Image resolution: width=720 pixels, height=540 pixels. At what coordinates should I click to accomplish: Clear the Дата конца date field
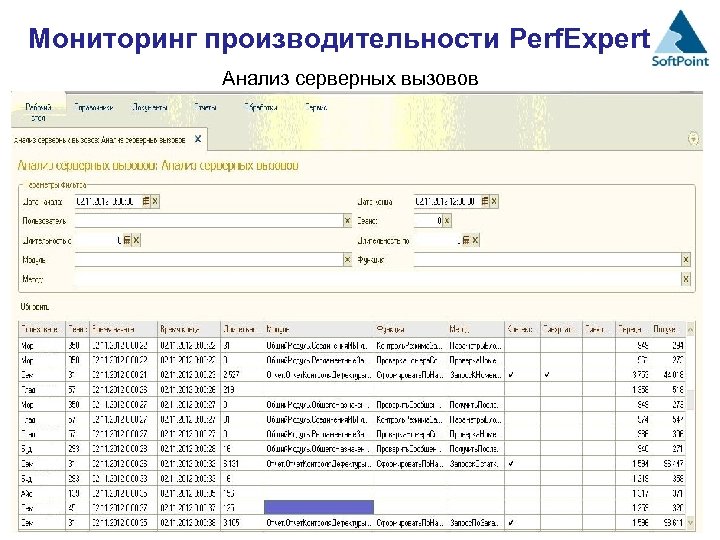(x=494, y=201)
